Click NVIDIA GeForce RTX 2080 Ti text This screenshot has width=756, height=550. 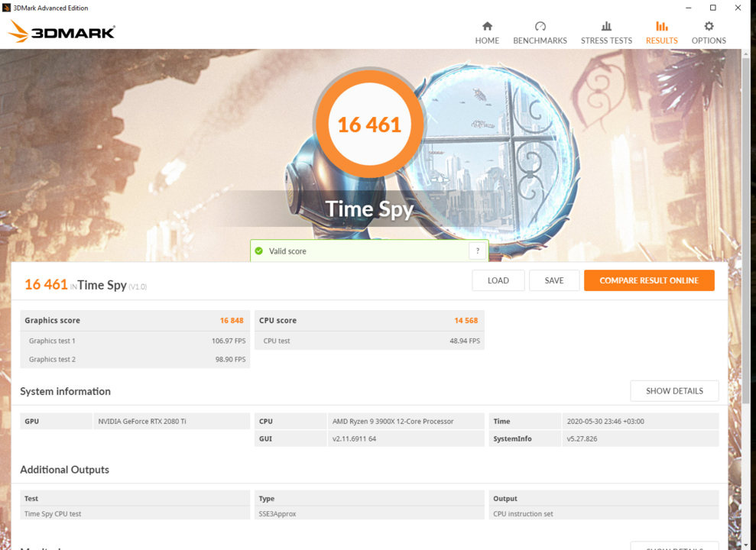coord(141,421)
